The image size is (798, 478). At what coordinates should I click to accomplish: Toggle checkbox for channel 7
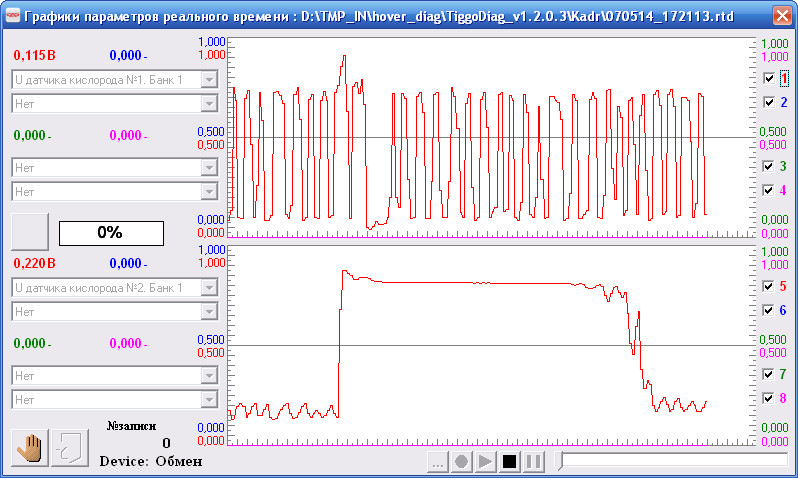768,374
